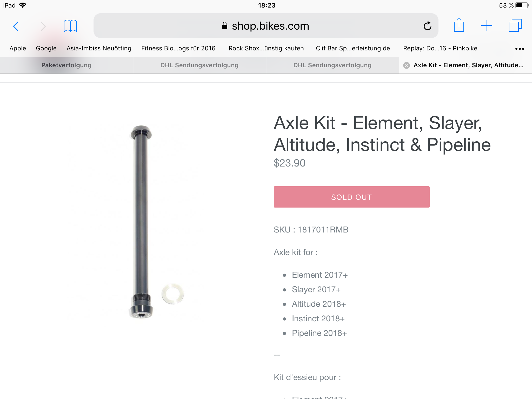Show all open tabs overview
532x399 pixels.
[x=515, y=25]
